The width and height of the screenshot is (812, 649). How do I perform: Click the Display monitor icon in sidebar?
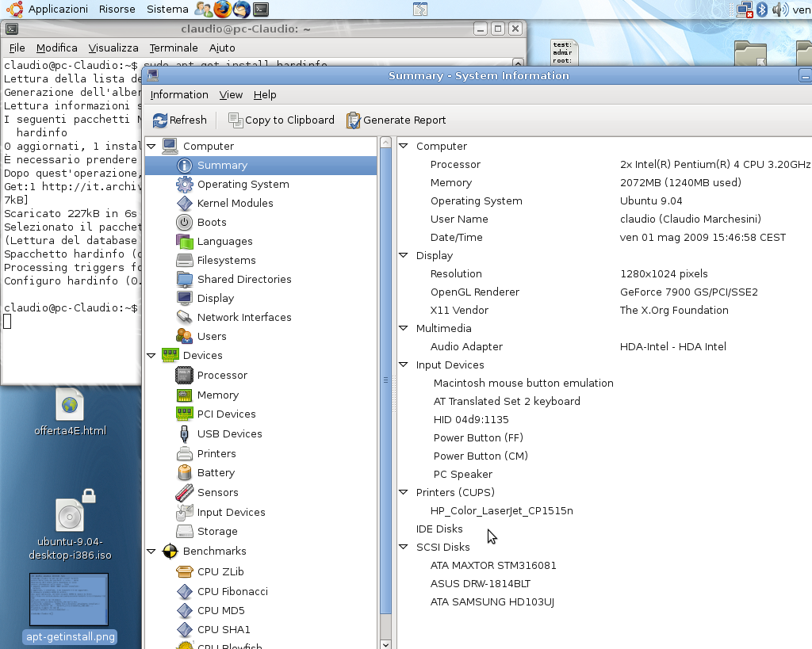pyautogui.click(x=184, y=299)
